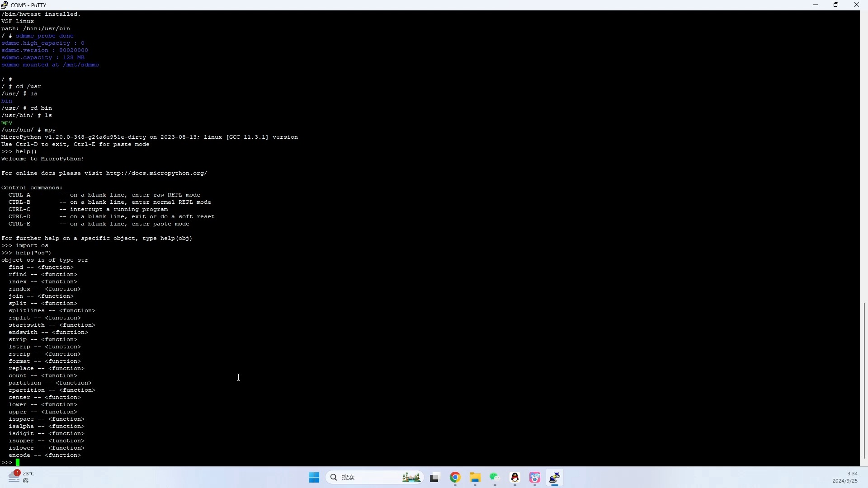The width and height of the screenshot is (868, 488).
Task: Click the green cursor at the final prompt
Action: [18, 463]
